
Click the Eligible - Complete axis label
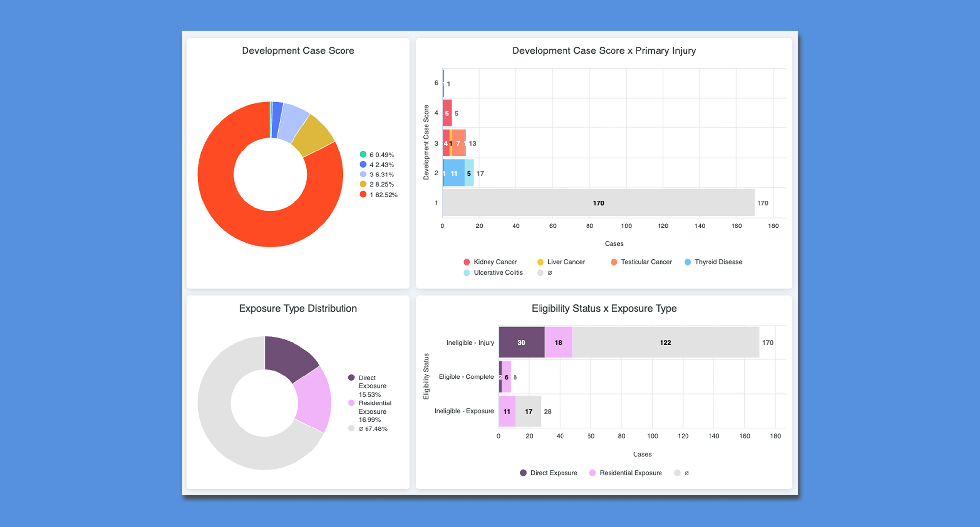click(466, 377)
